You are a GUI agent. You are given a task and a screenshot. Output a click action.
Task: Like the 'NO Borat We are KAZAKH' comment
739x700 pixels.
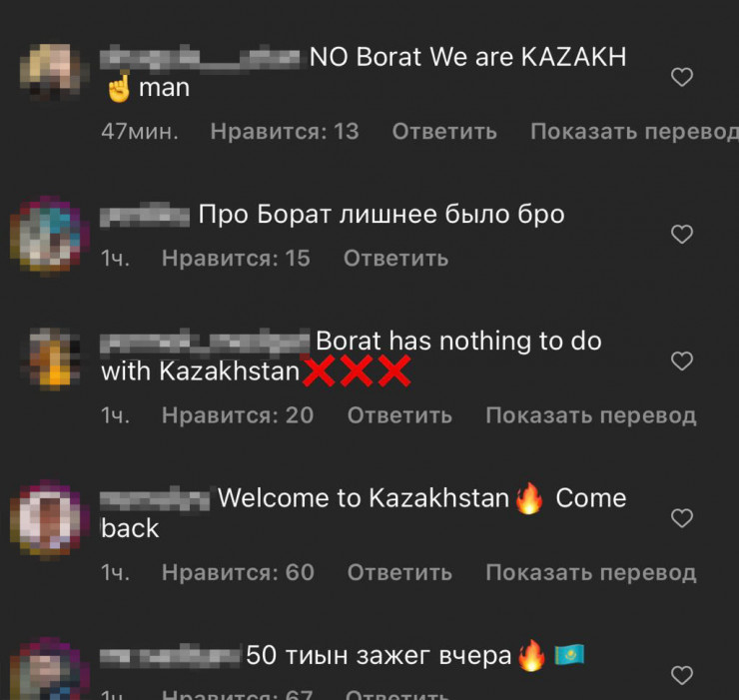[x=681, y=77]
